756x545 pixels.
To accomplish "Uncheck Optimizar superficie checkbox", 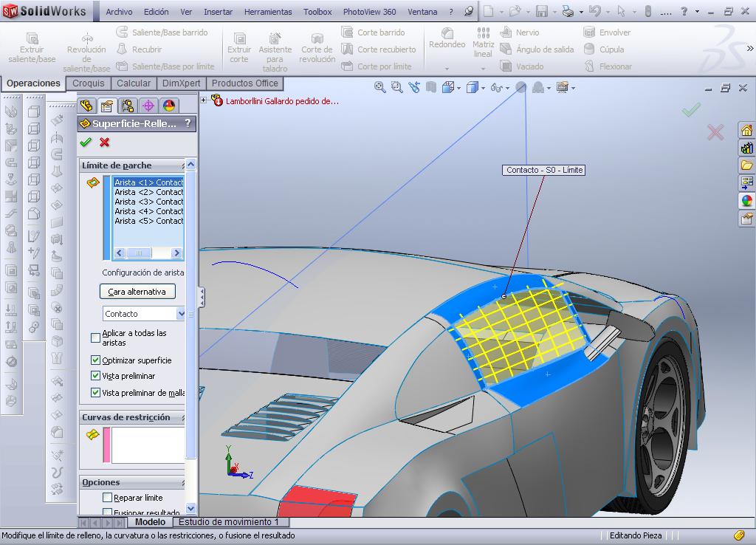I will [95, 360].
